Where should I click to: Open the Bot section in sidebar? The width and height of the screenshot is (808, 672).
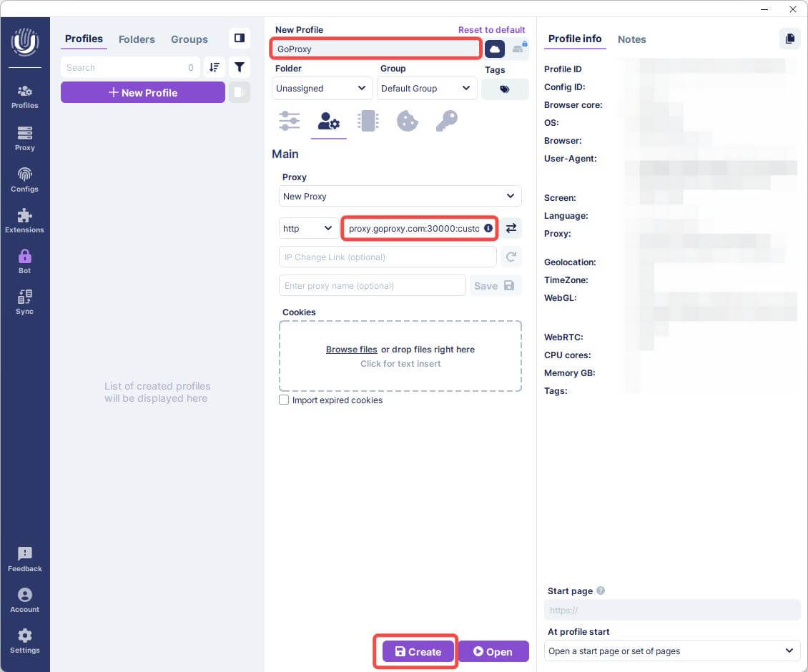coord(24,260)
